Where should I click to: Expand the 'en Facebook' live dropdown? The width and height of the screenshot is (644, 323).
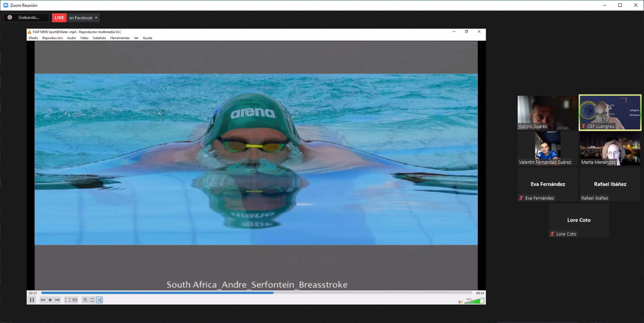(x=83, y=18)
